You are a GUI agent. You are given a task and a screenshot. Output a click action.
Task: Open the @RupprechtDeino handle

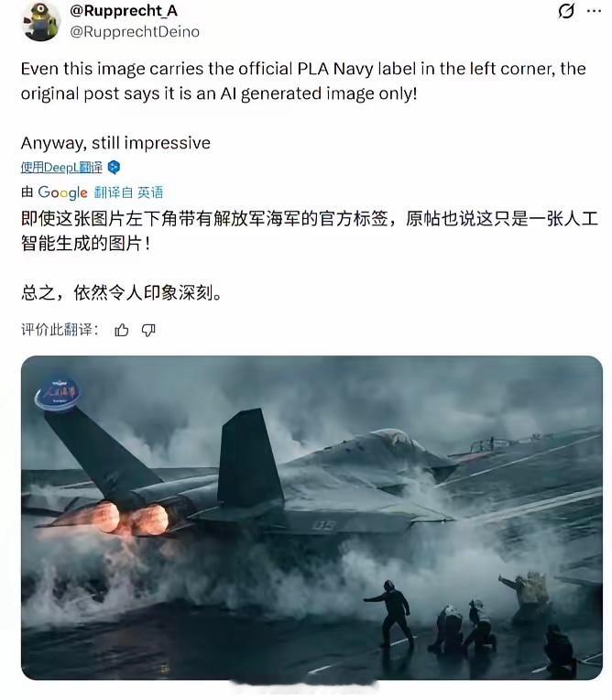click(x=135, y=32)
